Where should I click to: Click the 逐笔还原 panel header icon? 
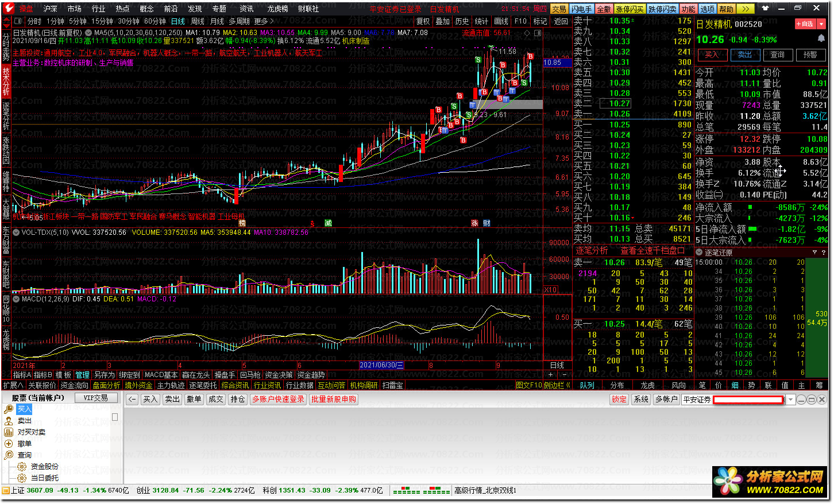coord(699,253)
